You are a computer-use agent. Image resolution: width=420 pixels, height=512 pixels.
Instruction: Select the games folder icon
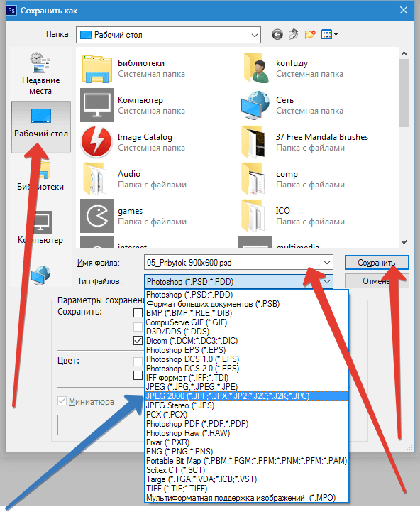(x=97, y=216)
